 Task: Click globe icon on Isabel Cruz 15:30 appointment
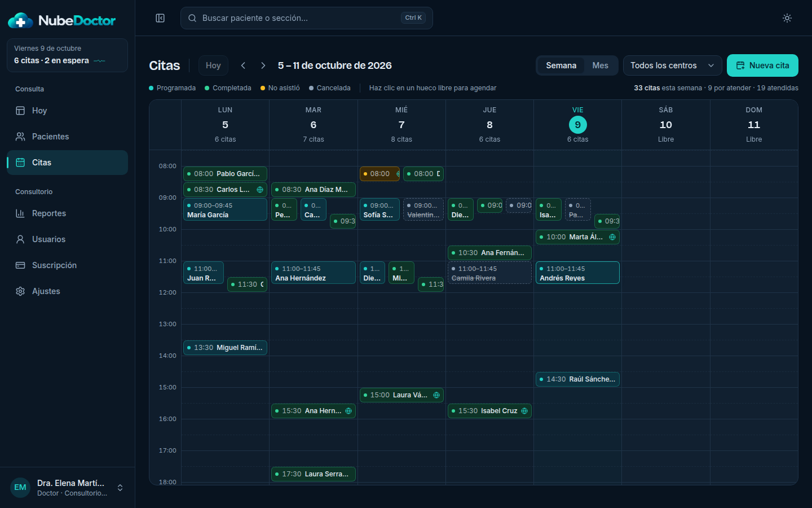[x=524, y=411]
